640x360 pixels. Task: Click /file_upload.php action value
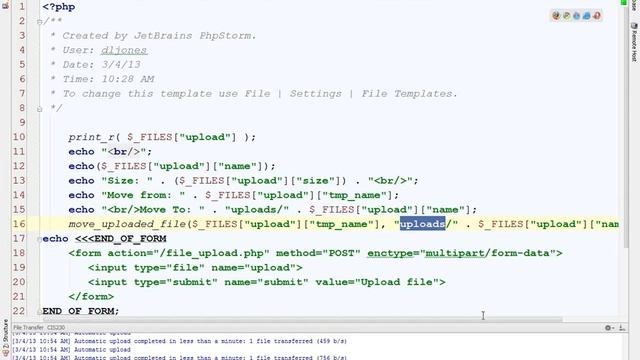pyautogui.click(x=211, y=253)
